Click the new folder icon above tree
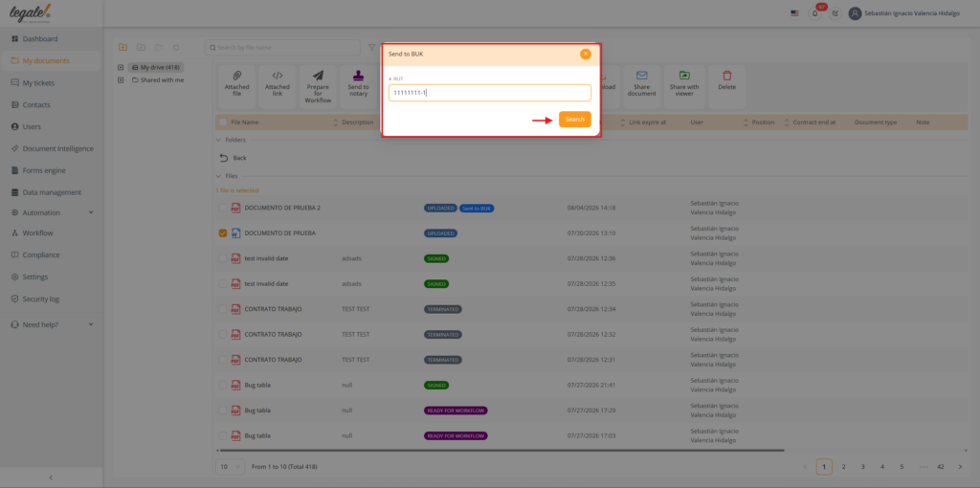Image resolution: width=980 pixels, height=488 pixels. (x=123, y=47)
